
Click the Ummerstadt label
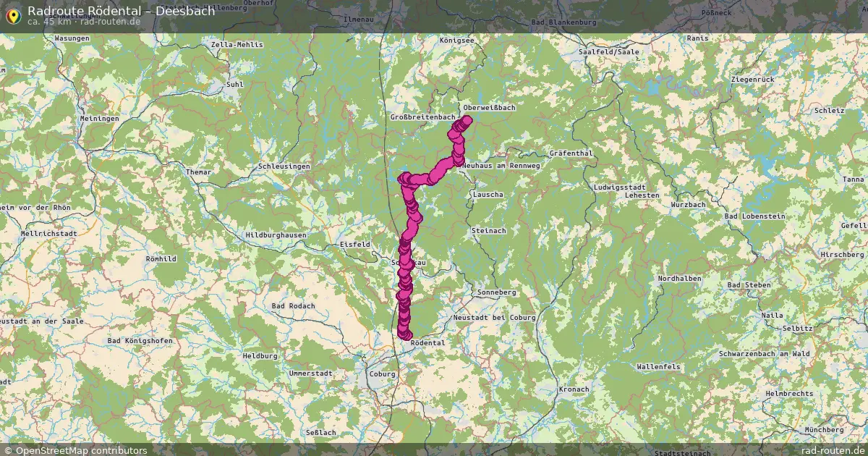point(310,373)
